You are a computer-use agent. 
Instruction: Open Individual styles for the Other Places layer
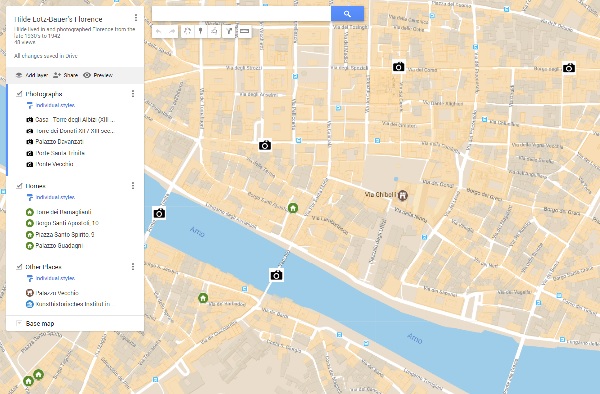point(51,278)
